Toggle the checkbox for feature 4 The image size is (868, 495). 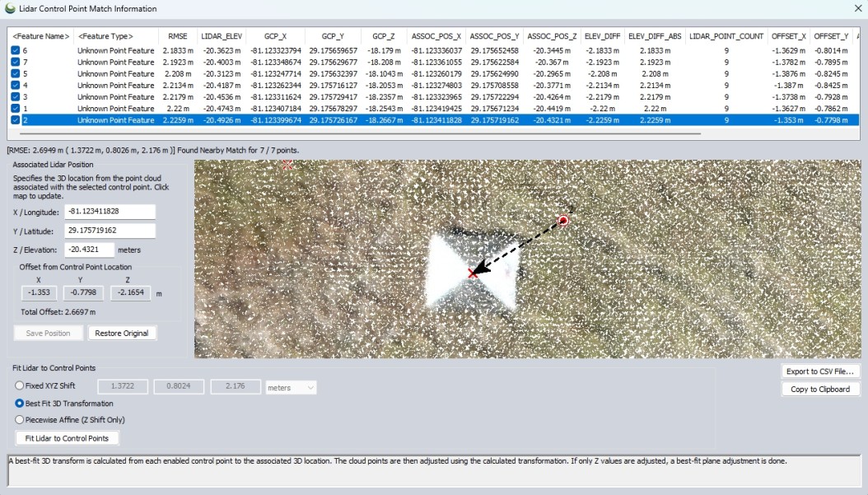pyautogui.click(x=16, y=86)
